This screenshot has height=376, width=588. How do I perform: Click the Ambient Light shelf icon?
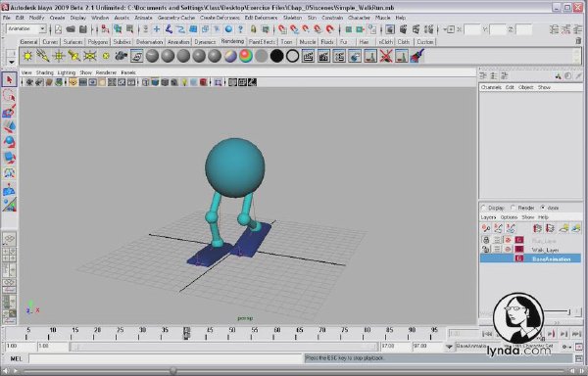pyautogui.click(x=27, y=56)
